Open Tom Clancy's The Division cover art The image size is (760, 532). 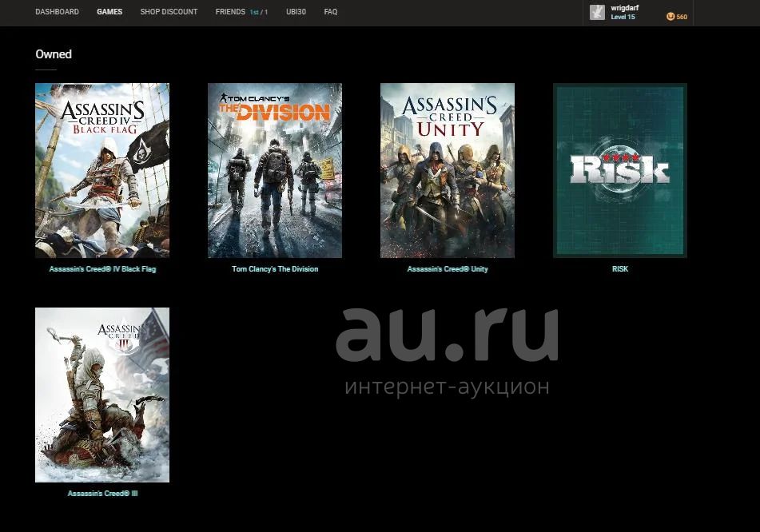(x=275, y=171)
